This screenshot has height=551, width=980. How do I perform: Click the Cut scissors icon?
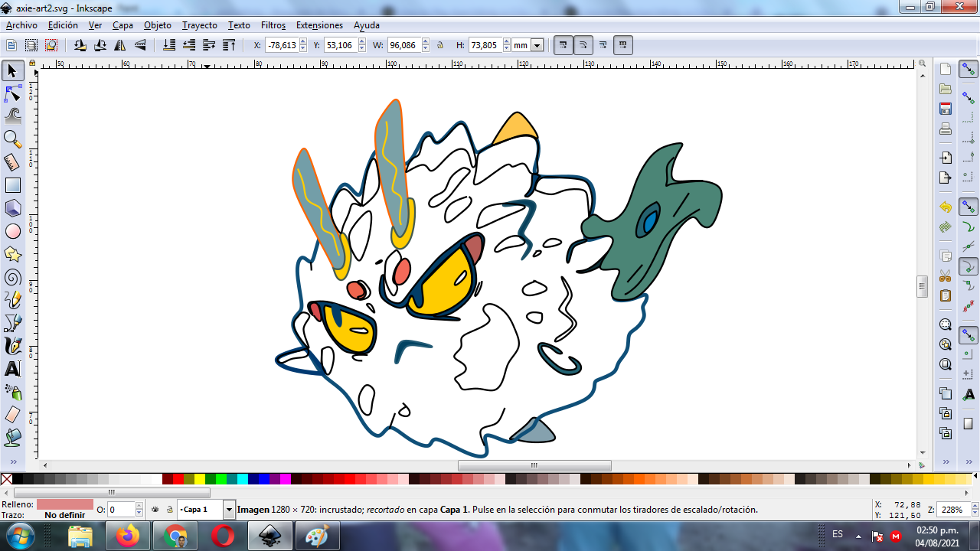(x=946, y=275)
